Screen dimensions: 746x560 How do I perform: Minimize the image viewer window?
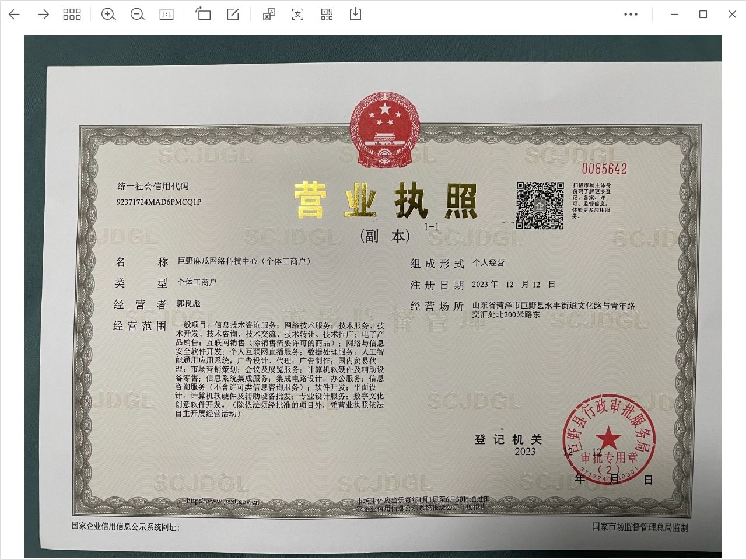pos(674,15)
